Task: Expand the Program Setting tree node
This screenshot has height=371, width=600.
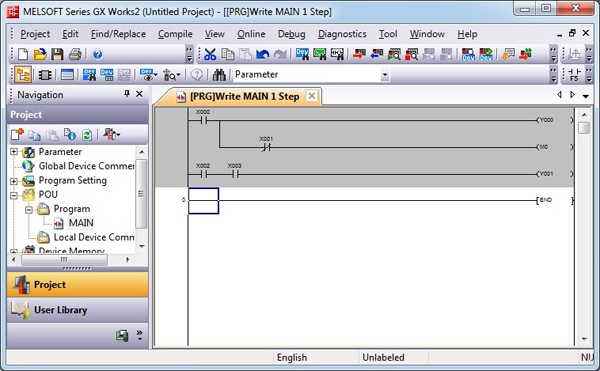Action: coord(14,181)
